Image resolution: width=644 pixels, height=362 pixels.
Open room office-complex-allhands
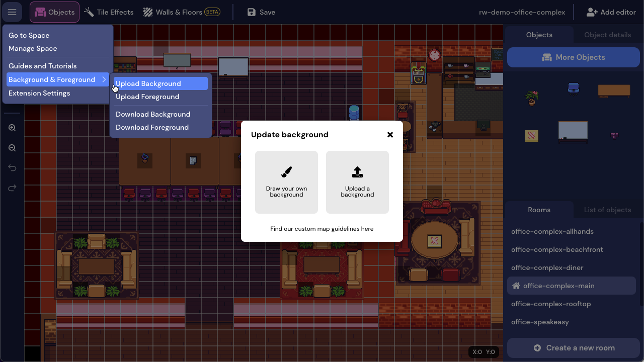(x=572, y=231)
